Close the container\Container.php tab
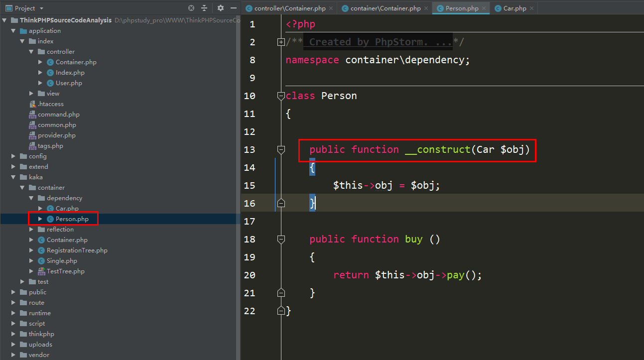Image resolution: width=644 pixels, height=360 pixels. (x=426, y=8)
